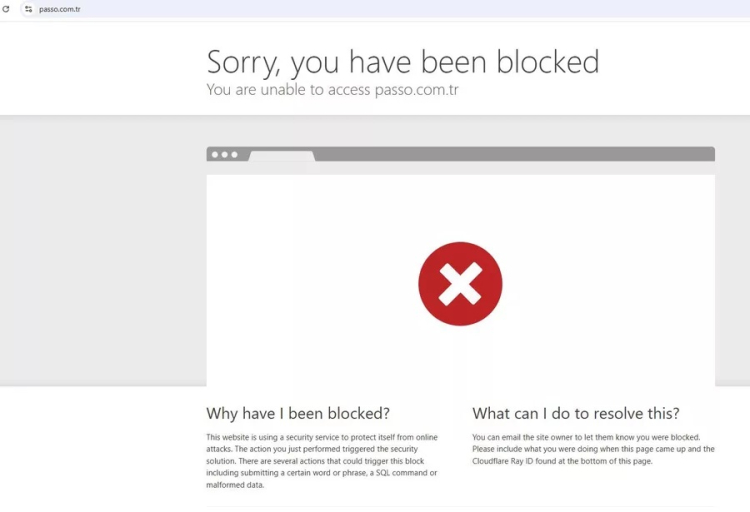Click the word "blocked" in the main heading
The image size is (750, 512).
[548, 62]
